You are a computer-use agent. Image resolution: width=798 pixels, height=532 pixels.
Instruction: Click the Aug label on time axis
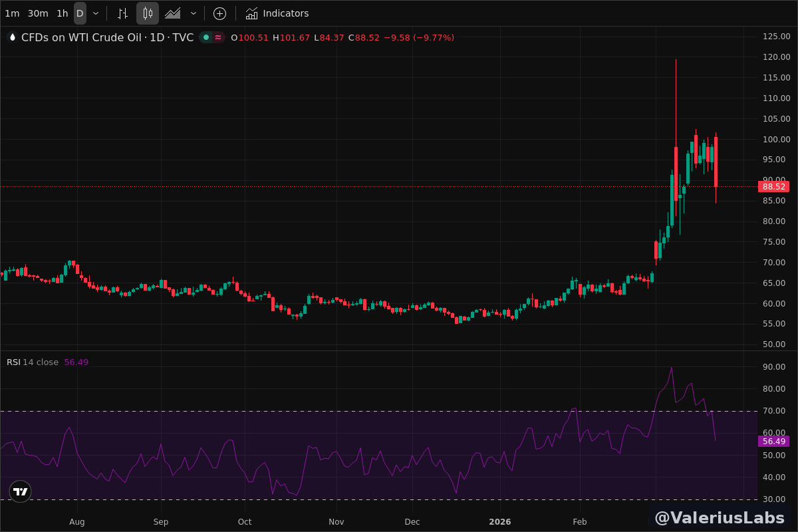tap(77, 522)
